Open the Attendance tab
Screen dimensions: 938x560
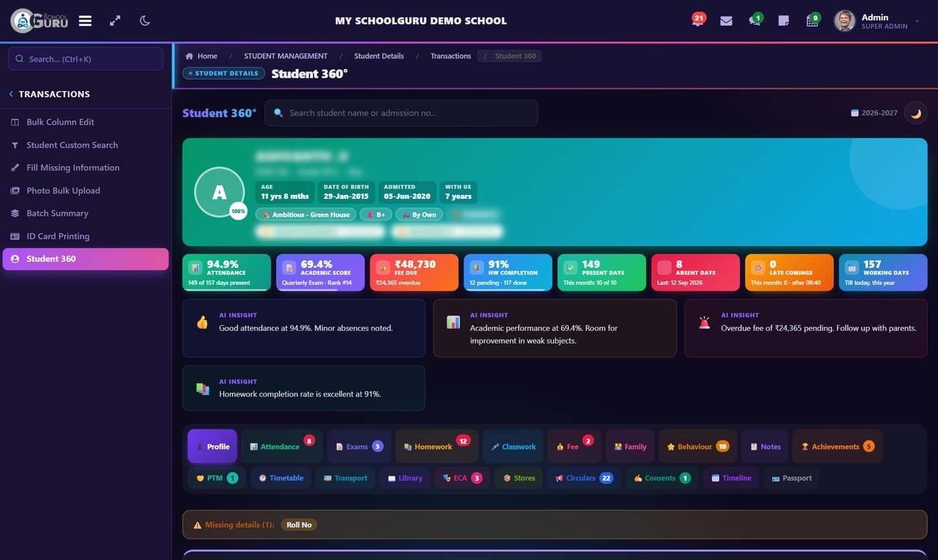point(281,447)
